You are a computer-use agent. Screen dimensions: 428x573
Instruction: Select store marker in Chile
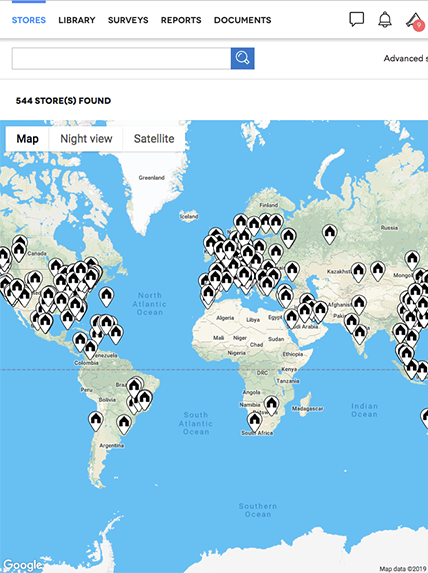(96, 421)
